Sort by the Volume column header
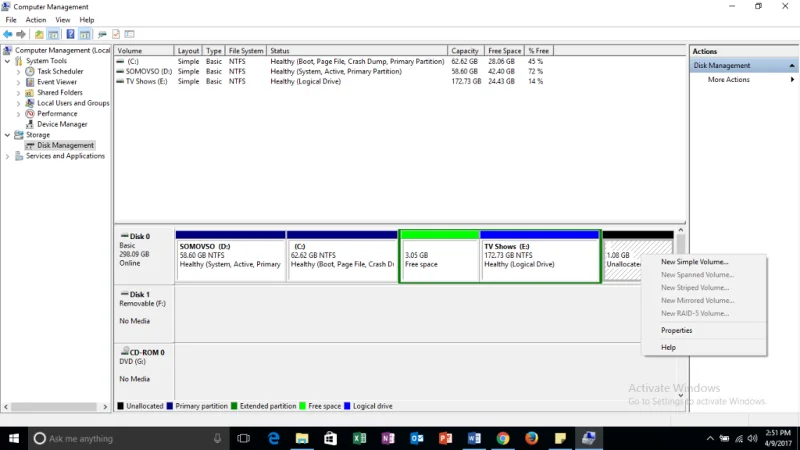Screen dimensions: 800x450 coord(144,51)
